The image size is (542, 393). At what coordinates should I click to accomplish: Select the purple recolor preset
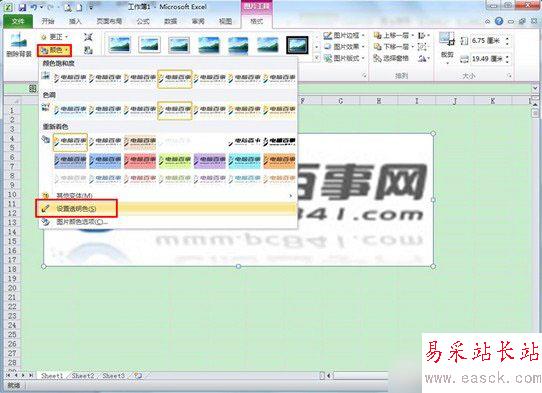[209, 161]
